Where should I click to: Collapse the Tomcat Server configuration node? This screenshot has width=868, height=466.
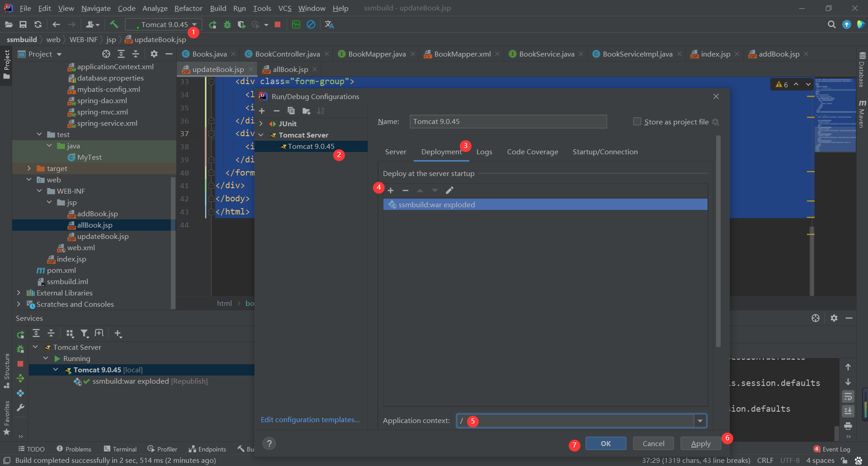click(261, 135)
